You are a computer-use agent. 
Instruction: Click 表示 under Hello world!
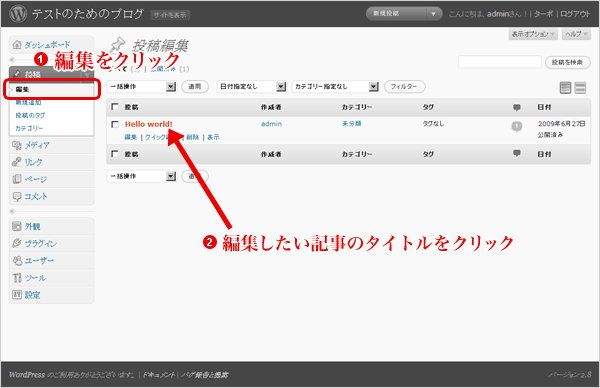(x=213, y=137)
